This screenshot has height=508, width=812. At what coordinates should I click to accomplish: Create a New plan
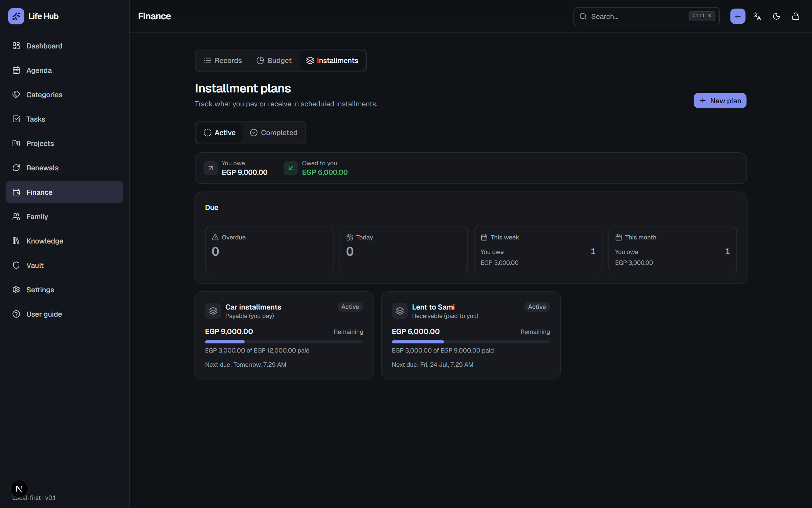coord(720,101)
